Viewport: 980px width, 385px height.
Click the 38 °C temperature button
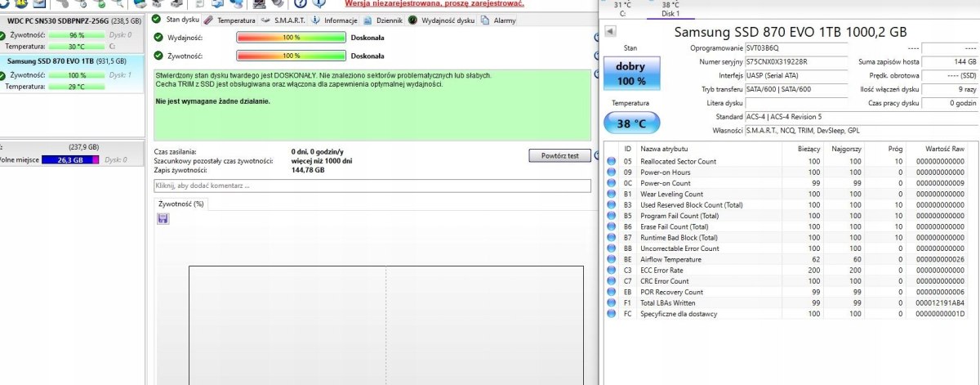coord(630,123)
